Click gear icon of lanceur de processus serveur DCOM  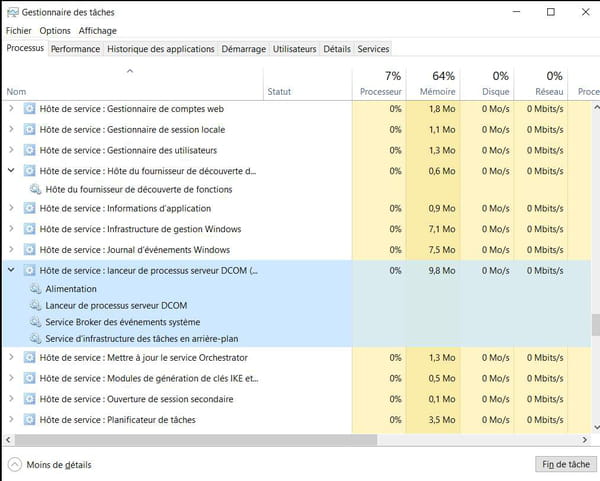tap(29, 271)
